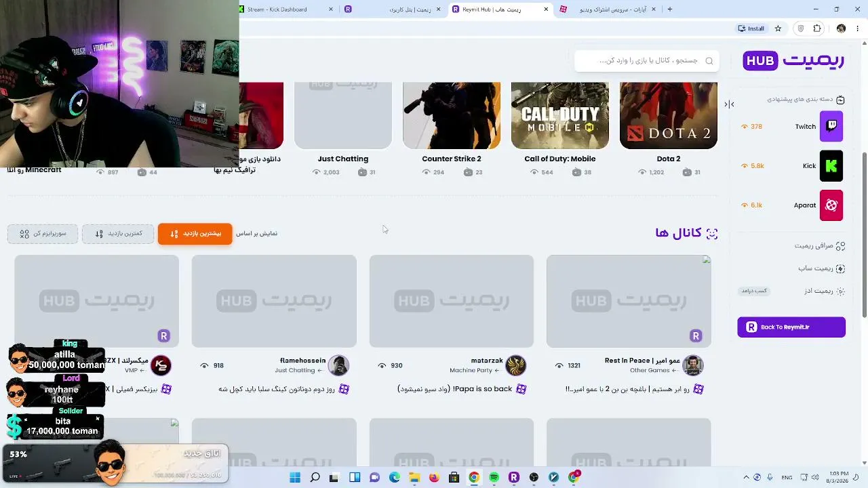Close the Reymit Hub tab
868x488 pixels.
[546, 9]
